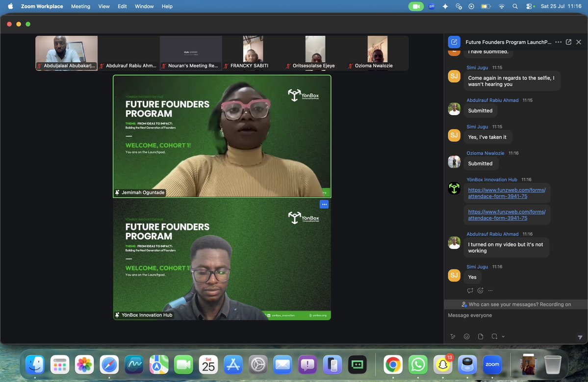Select Jemimah Oguntade's video tile
Screen dimensions: 588x382
click(222, 136)
